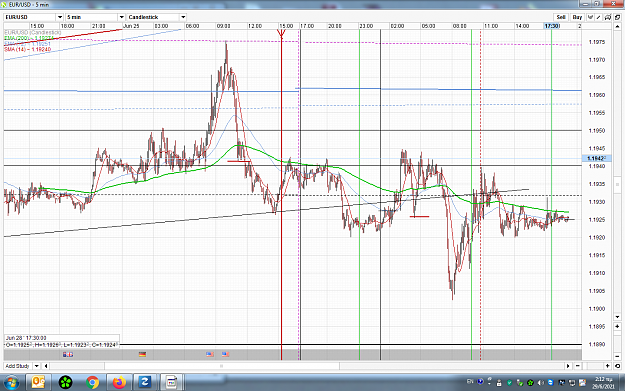Click the active trading app taskbar icon
Screen dimensions: 625x391
pos(172,383)
